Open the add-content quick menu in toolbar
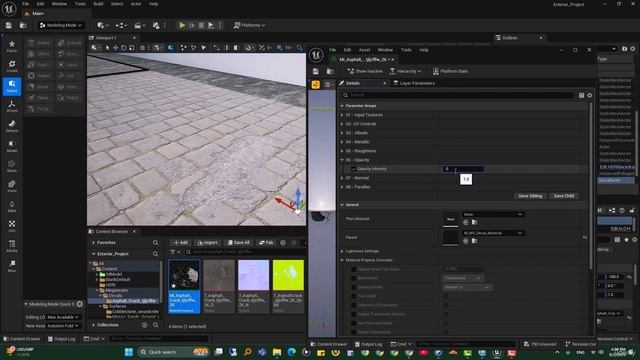640x360 pixels. [x=102, y=25]
